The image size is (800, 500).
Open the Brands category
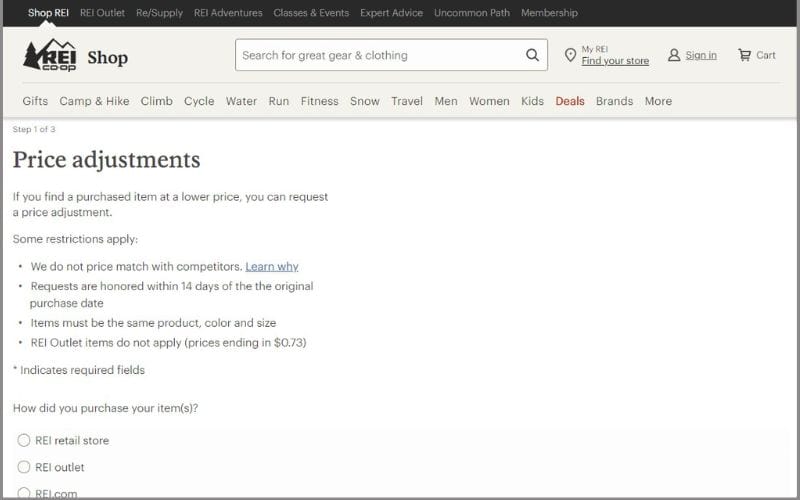coord(614,101)
